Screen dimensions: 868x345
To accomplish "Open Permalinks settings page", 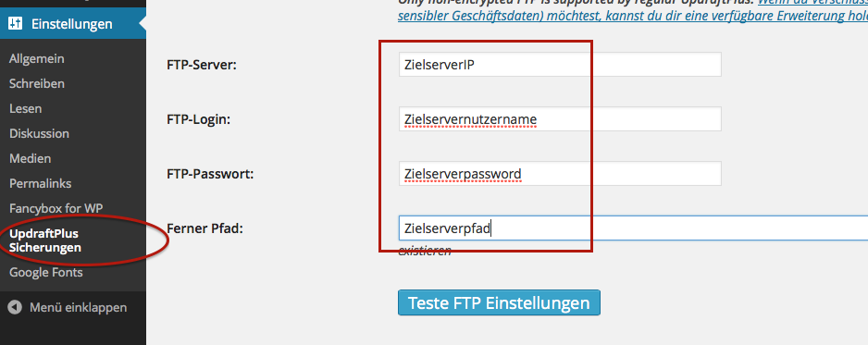I will [41, 183].
